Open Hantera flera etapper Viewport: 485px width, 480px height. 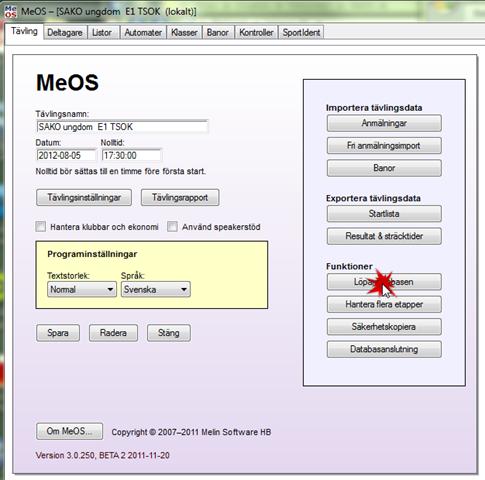point(384,304)
